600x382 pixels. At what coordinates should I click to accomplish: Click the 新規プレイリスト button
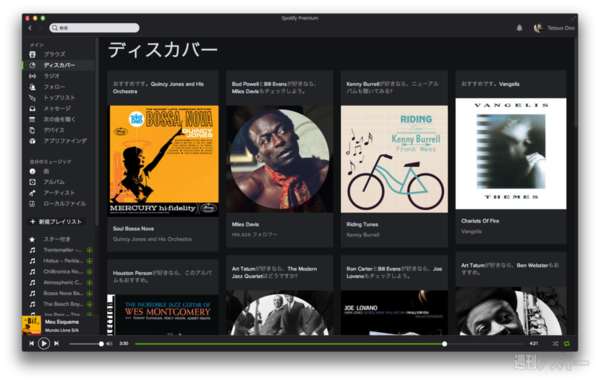pyautogui.click(x=56, y=222)
